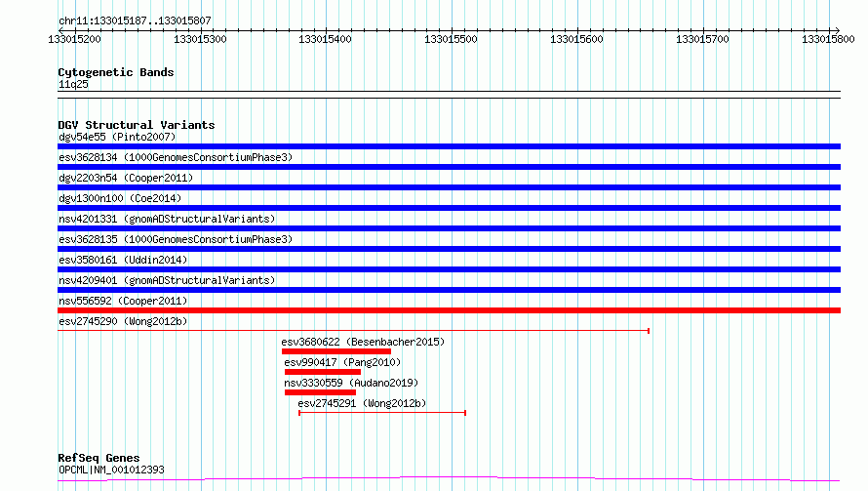Click the blue bar under nsv4209401
This screenshot has width=868, height=491.
tap(449, 290)
